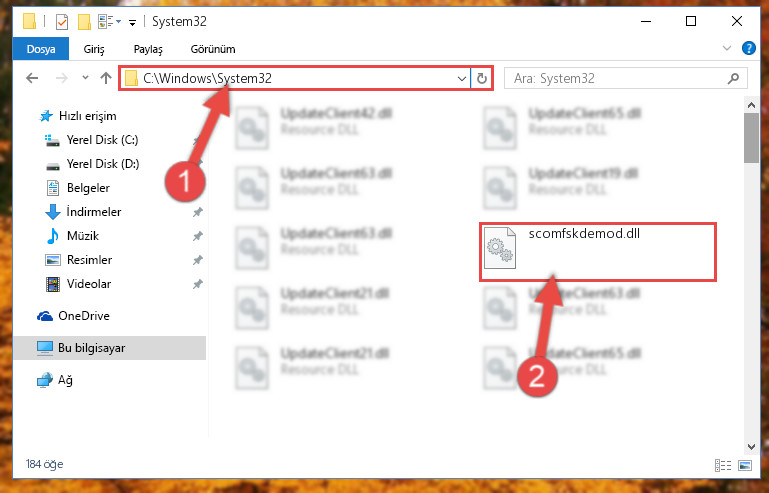Open the Help question mark icon
Screen dimensions: 769x493
point(748,49)
